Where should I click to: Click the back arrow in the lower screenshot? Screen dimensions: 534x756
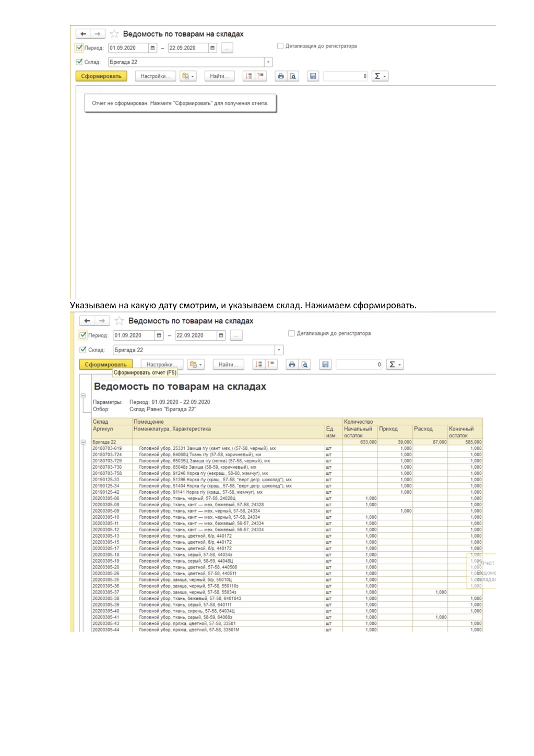coord(88,321)
